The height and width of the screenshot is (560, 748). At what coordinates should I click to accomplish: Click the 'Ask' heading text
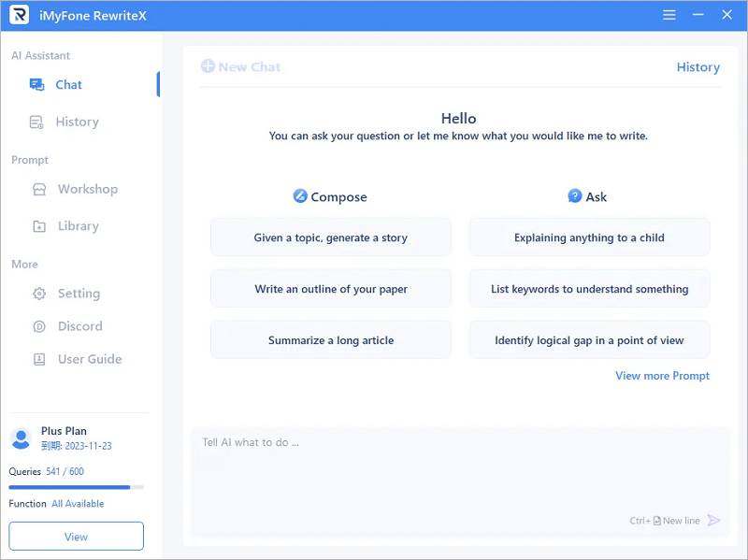click(x=596, y=196)
